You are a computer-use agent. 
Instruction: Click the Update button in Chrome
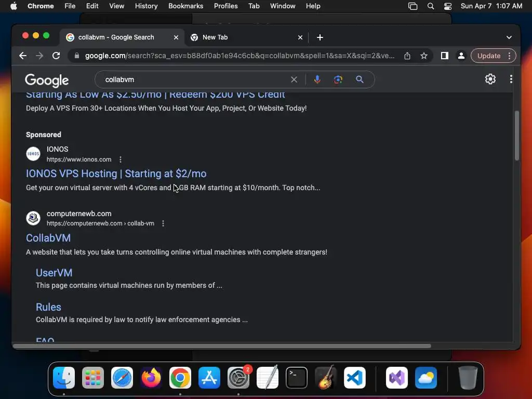489,56
